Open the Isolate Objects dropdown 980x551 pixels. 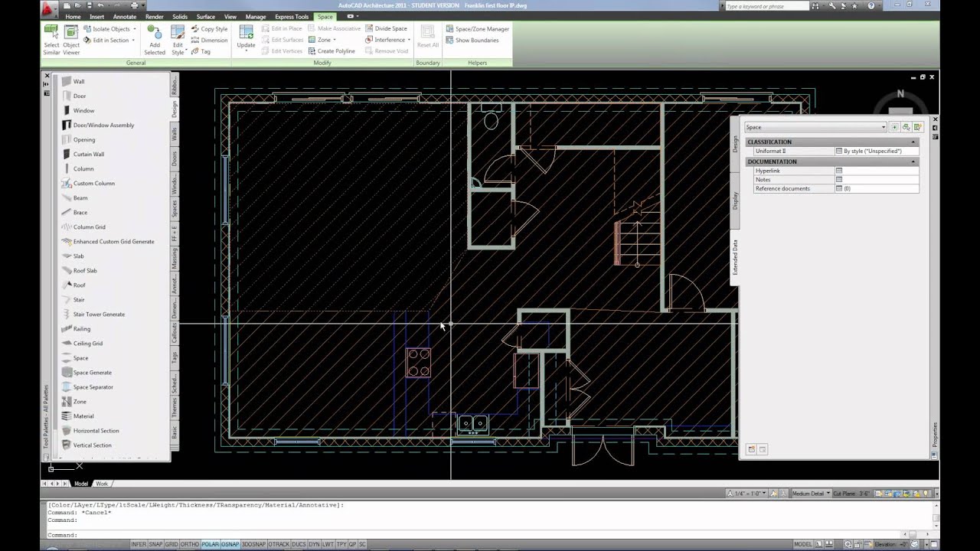pyautogui.click(x=136, y=29)
